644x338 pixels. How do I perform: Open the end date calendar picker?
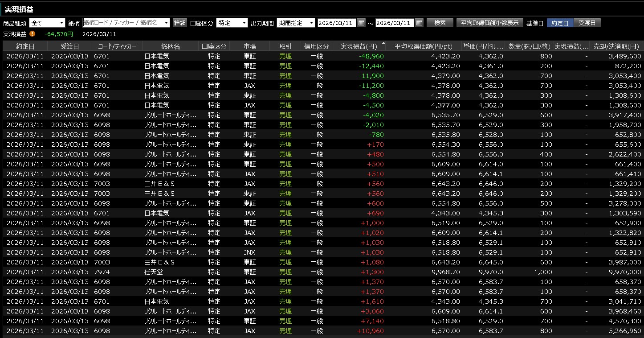(x=419, y=23)
